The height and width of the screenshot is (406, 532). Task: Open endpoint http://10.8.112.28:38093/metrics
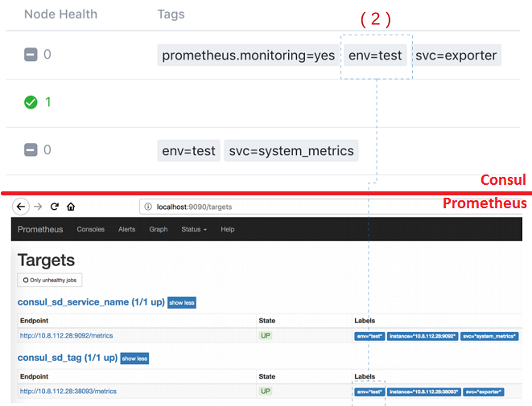[x=68, y=391]
